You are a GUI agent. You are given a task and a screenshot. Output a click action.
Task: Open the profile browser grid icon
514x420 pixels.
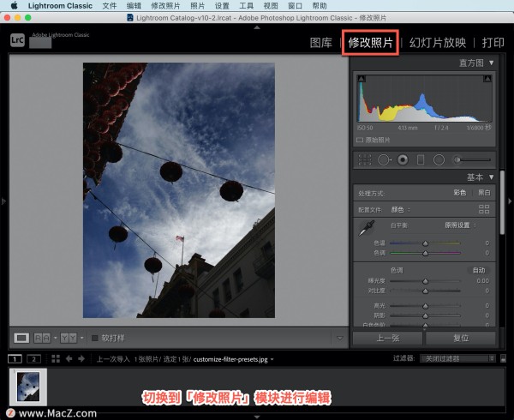point(484,209)
